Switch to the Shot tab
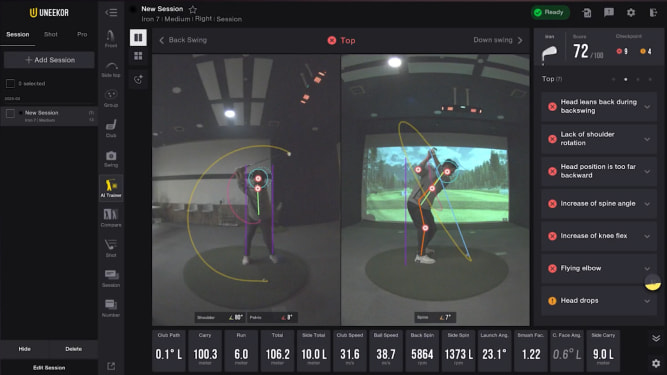Viewport: 667px width, 375px height. pyautogui.click(x=51, y=34)
